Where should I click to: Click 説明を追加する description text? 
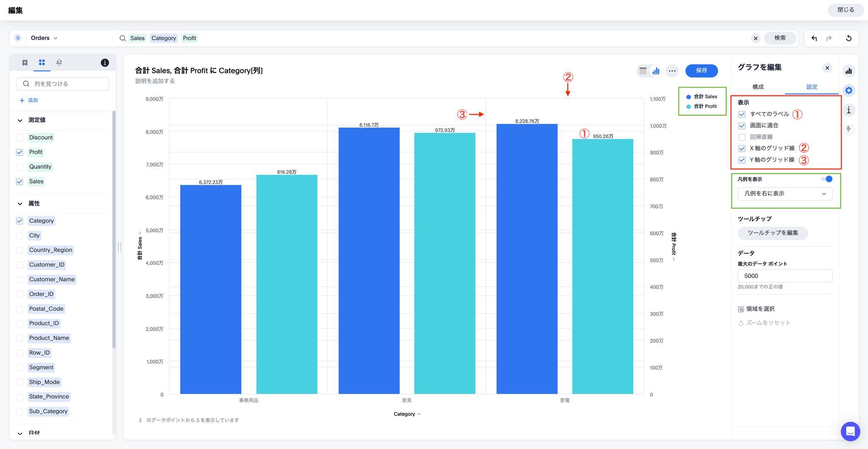(x=155, y=81)
